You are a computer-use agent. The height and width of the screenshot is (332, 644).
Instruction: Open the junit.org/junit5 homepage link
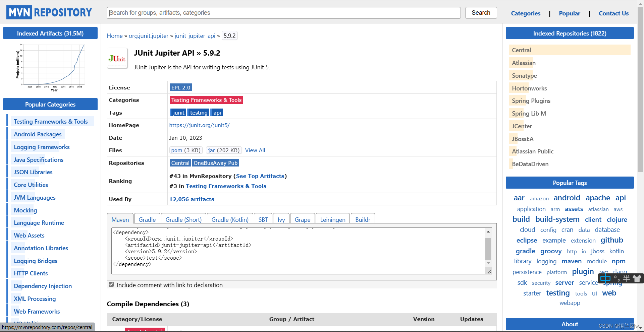[x=199, y=125]
